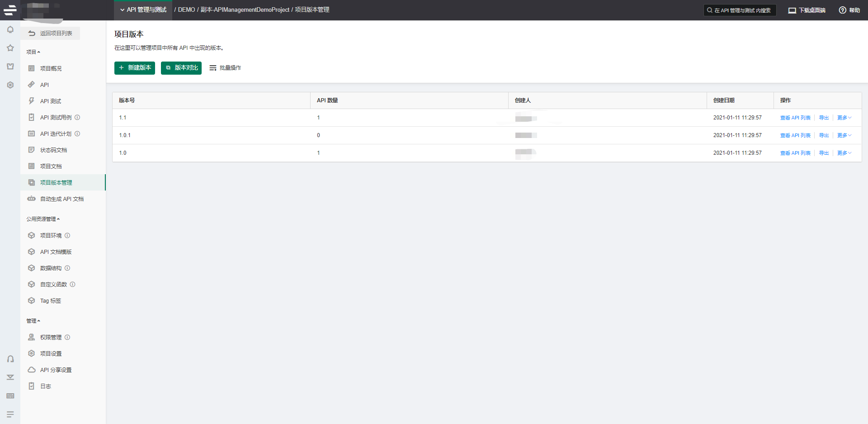Open 更多 dropdown for version 1.0.1
This screenshot has height=424, width=868.
844,135
